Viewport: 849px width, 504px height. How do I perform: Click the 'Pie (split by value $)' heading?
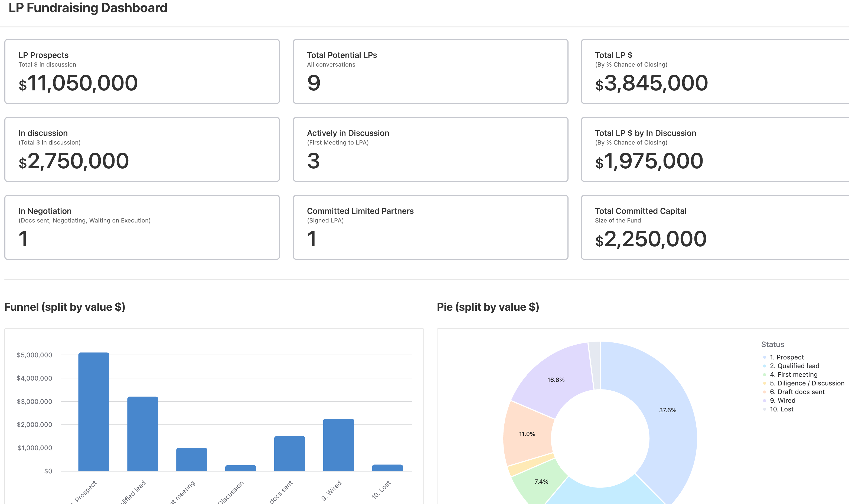tap(488, 307)
